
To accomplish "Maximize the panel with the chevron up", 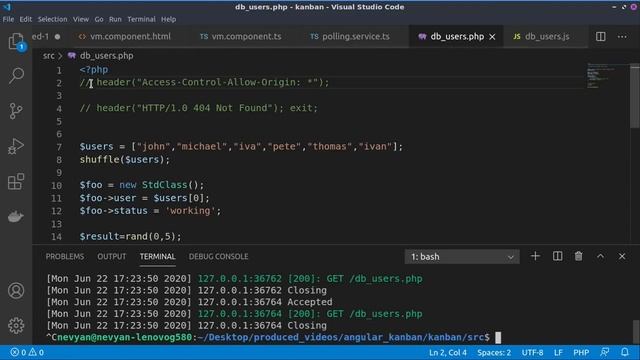I will pyautogui.click(x=600, y=256).
